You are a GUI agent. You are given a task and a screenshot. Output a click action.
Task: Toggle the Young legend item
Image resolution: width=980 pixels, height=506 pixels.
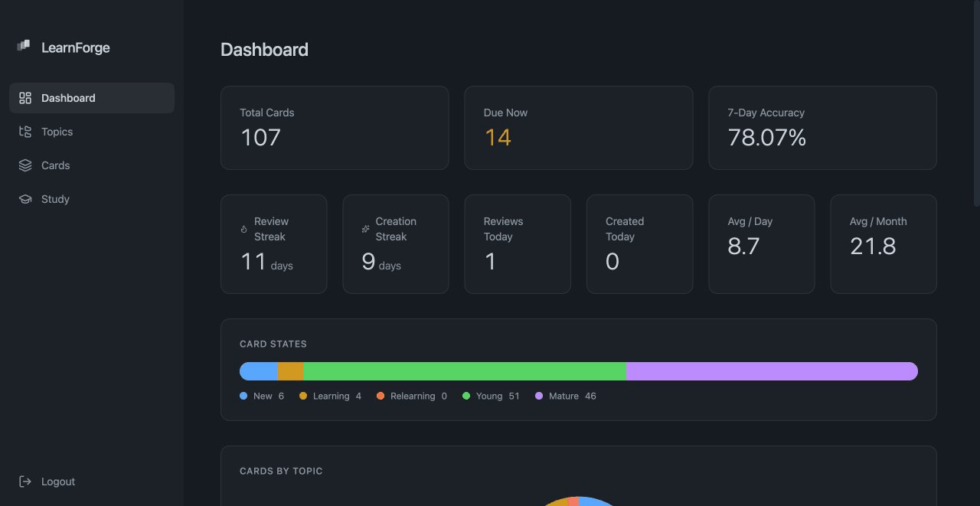pos(490,396)
